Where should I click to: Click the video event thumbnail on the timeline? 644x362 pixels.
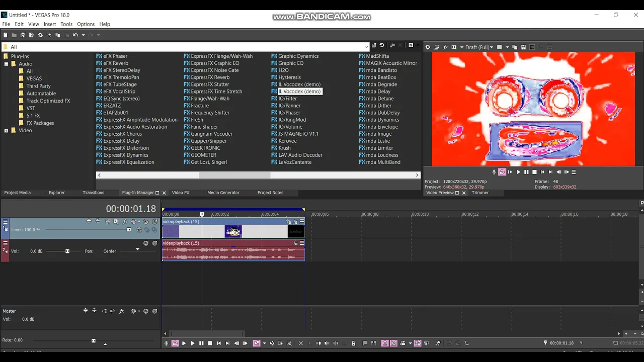(233, 231)
